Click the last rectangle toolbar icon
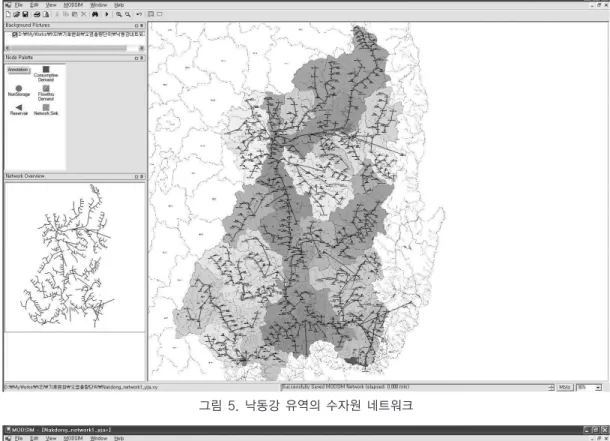 160,14
